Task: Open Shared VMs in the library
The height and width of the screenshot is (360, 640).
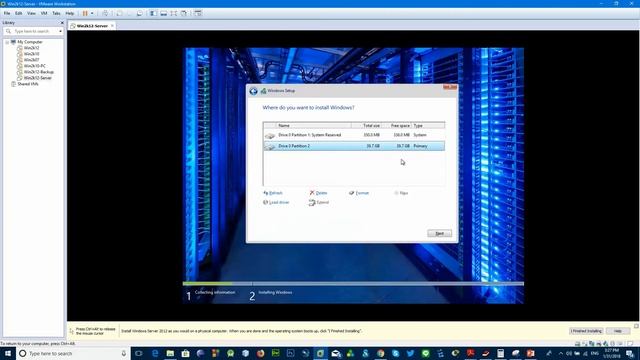Action: 27,84
